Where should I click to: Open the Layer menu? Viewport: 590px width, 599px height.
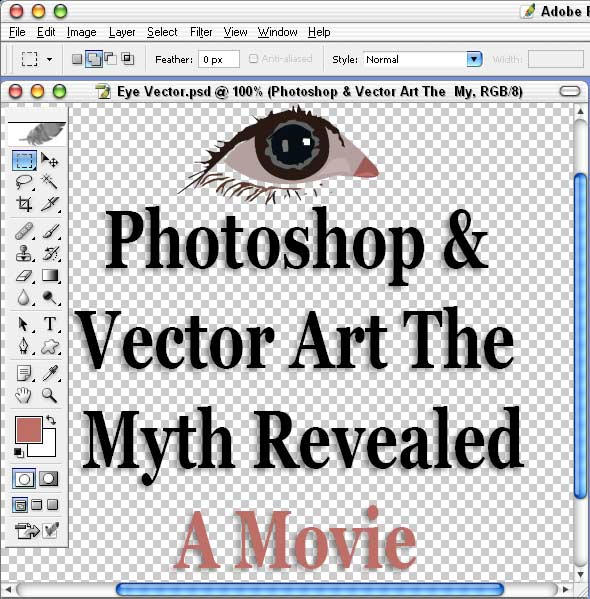122,32
